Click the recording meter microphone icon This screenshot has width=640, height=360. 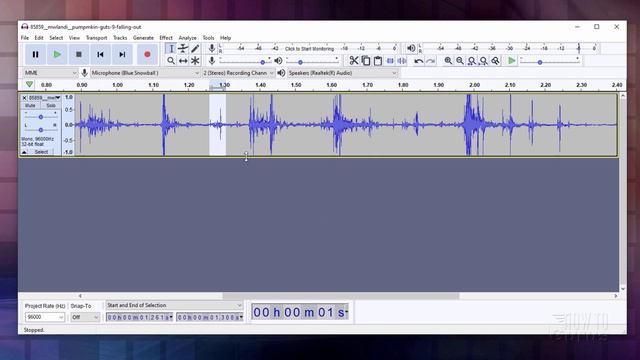coord(211,49)
